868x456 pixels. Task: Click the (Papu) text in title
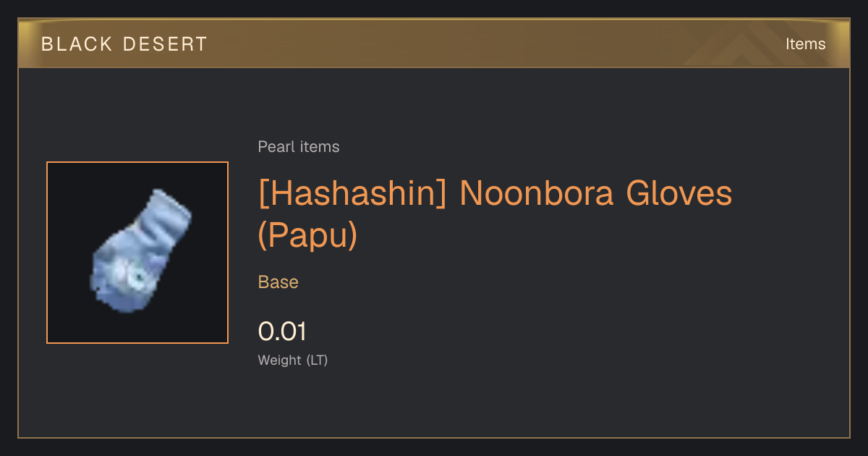pos(307,235)
